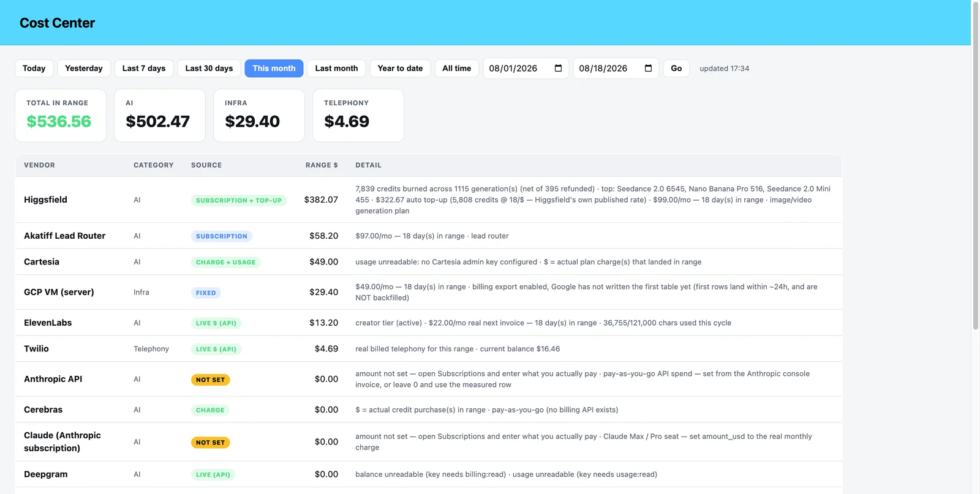
Task: Click the updated 17:34 timestamp
Action: tap(725, 69)
